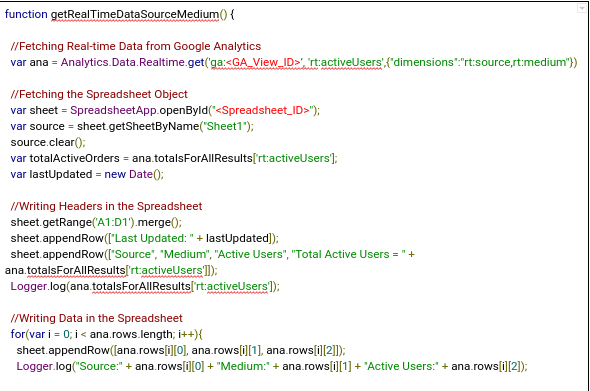Viewport: 590px width, 391px height.
Task: Click the source.clear() statement
Action: 48,143
